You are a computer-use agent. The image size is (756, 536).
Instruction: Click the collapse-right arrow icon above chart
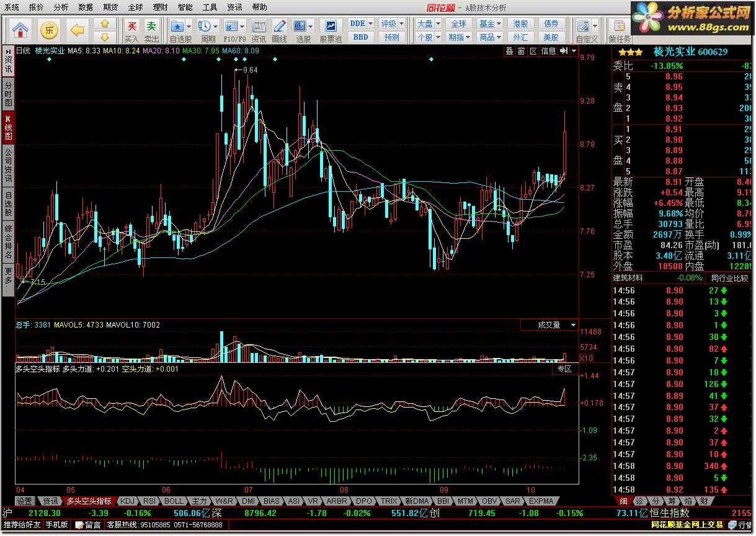(x=564, y=51)
